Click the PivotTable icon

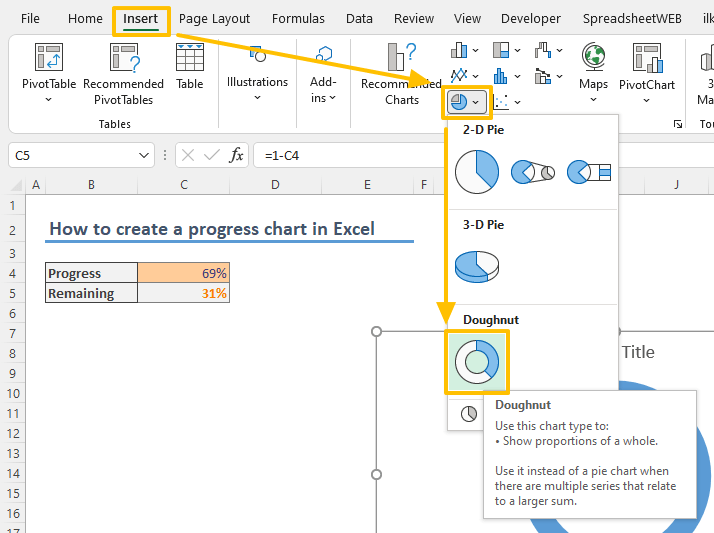click(49, 57)
